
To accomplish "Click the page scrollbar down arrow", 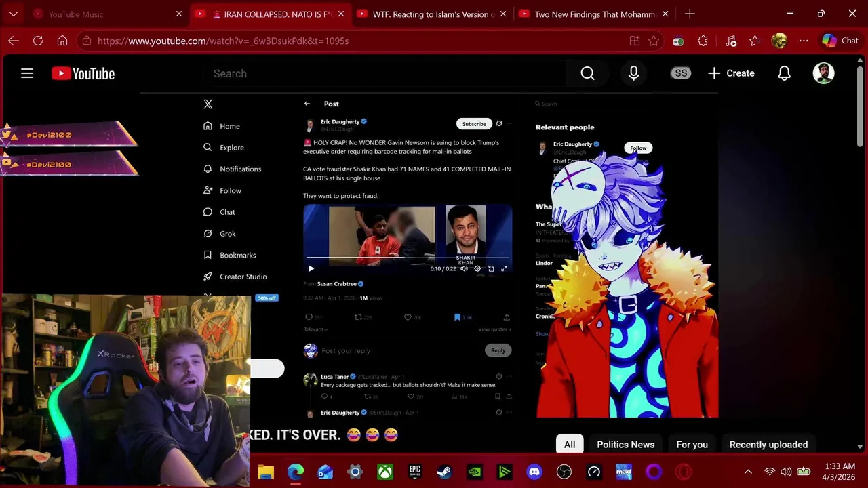I will 860,447.
